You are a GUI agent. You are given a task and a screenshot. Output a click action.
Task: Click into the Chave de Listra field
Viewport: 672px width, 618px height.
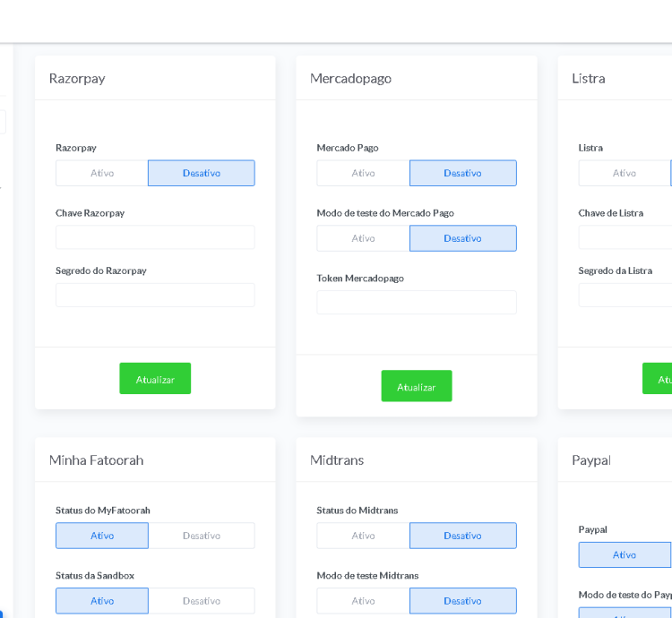click(625, 237)
